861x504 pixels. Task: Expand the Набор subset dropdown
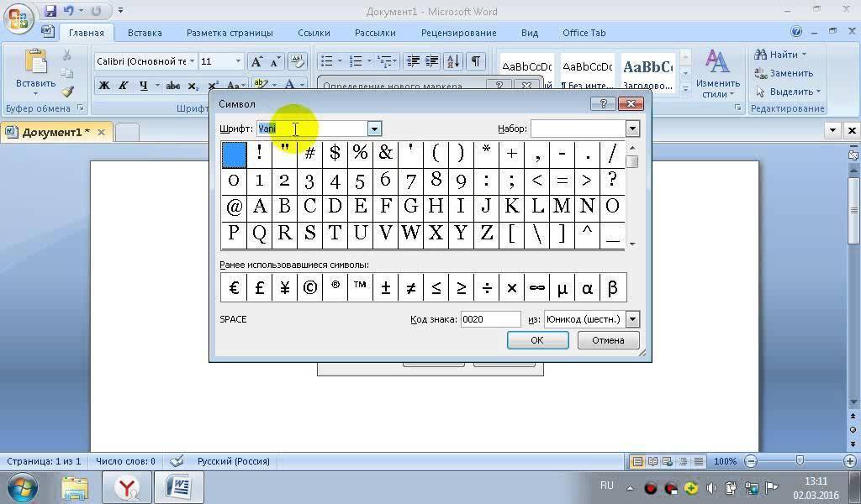pyautogui.click(x=632, y=129)
